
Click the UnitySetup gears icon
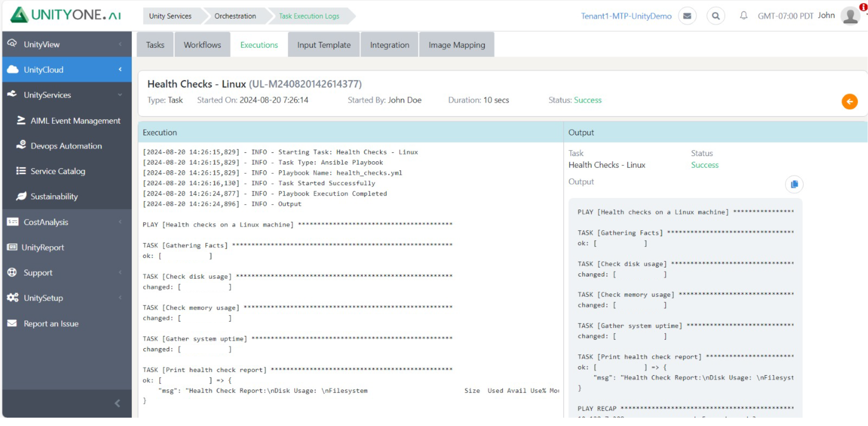coord(13,298)
